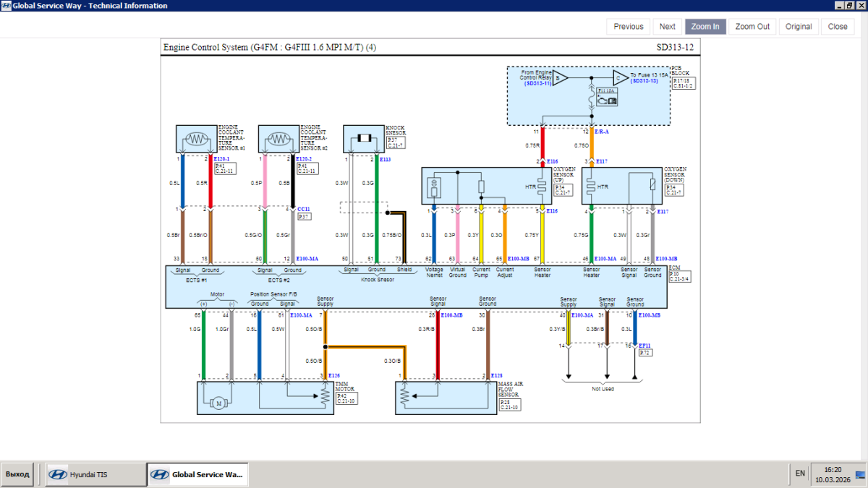The image size is (868, 488).
Task: Go to the Next diagram page
Action: tap(667, 27)
